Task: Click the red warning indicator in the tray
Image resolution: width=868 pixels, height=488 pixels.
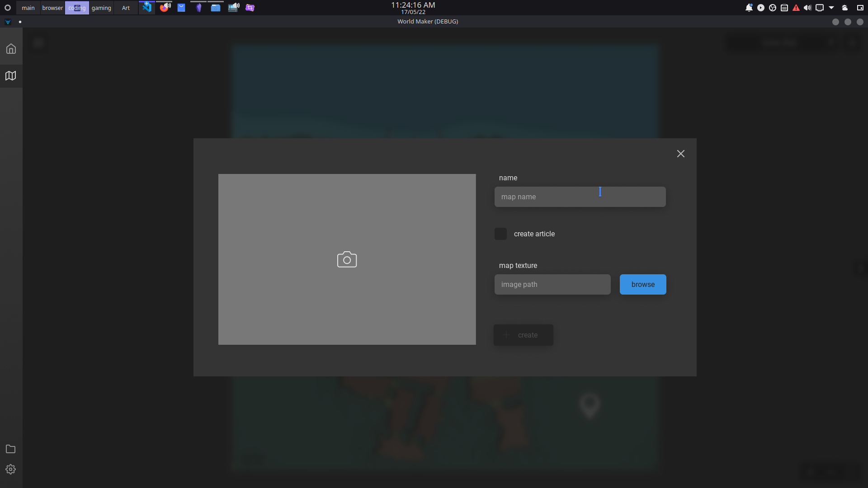Action: click(x=796, y=8)
